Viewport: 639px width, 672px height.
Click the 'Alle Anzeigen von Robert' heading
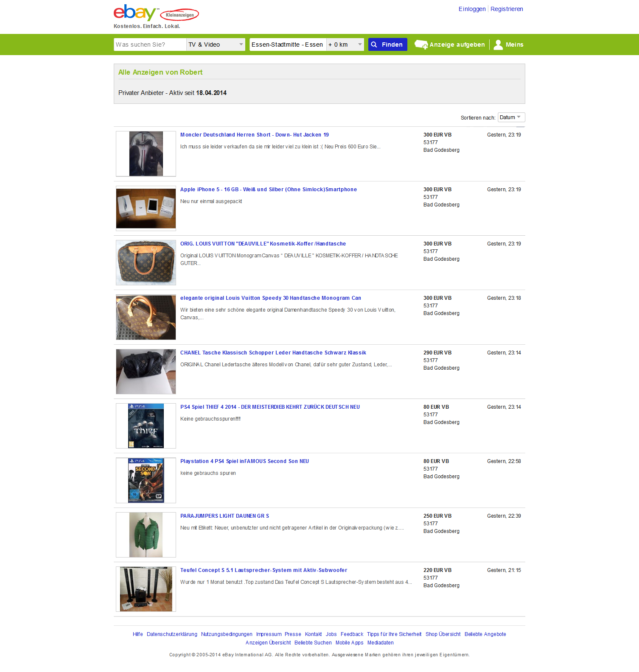pos(160,72)
